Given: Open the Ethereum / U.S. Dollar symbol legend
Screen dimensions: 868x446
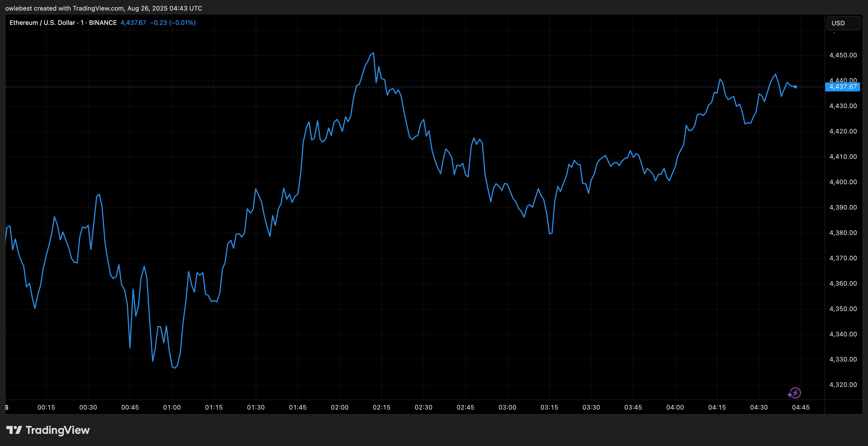Looking at the screenshot, I should [42, 22].
